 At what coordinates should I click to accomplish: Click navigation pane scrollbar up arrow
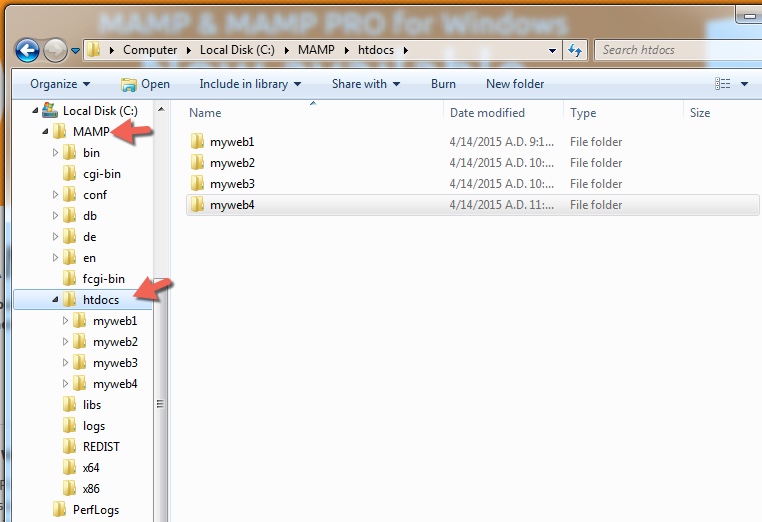pos(161,110)
